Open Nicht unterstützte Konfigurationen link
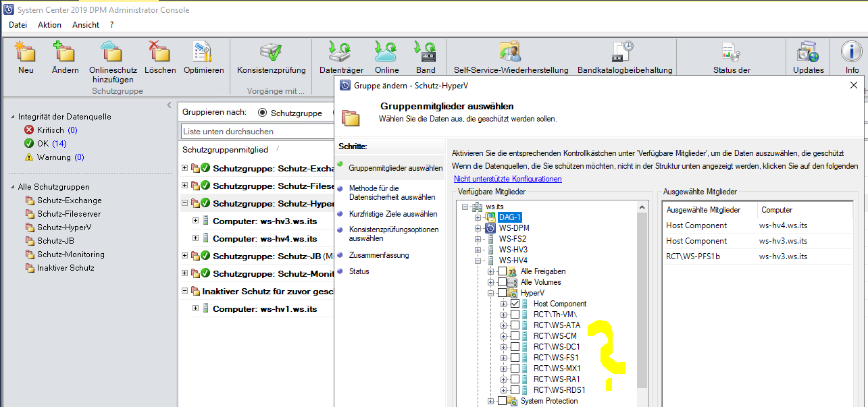868x407 pixels. coord(507,179)
